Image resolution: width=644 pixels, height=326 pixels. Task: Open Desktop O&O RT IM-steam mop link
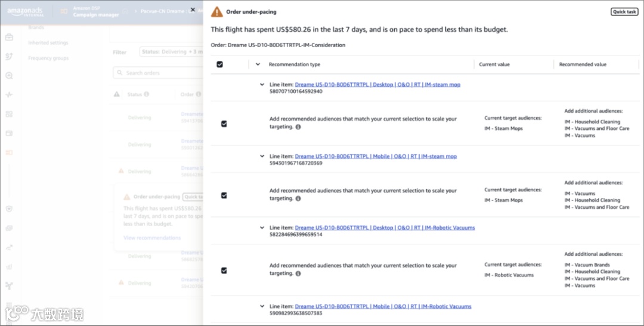pyautogui.click(x=377, y=85)
